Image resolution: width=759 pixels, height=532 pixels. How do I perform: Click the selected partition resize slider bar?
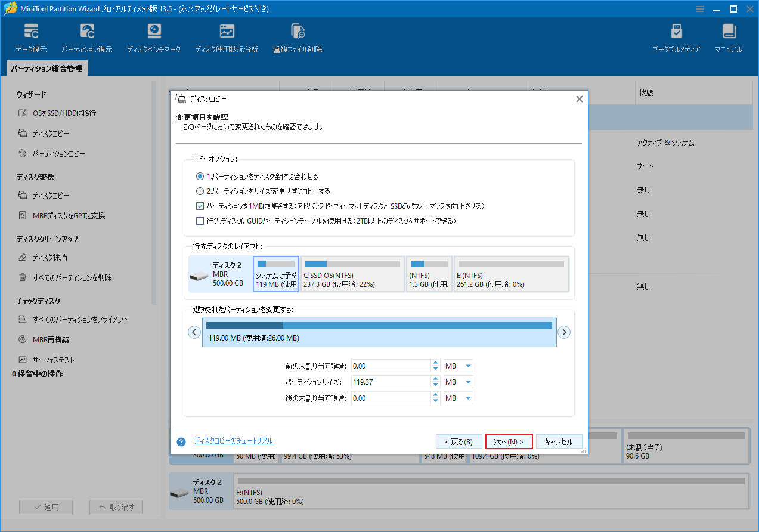(x=379, y=327)
